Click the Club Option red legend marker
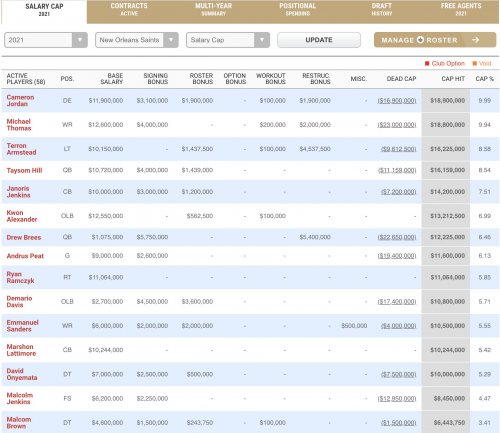Viewport: 500px width, 433px height. tap(427, 63)
